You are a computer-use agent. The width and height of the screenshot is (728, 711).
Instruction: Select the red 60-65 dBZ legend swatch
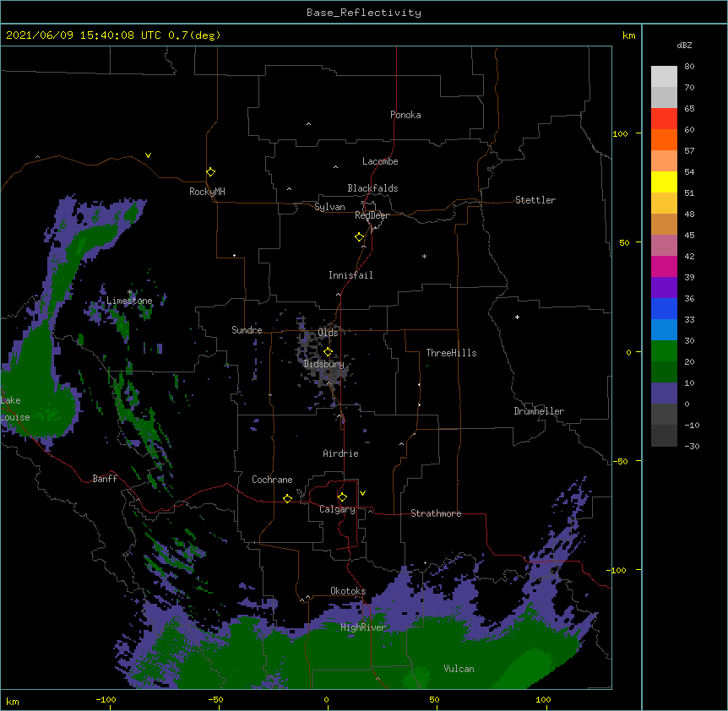tap(664, 118)
